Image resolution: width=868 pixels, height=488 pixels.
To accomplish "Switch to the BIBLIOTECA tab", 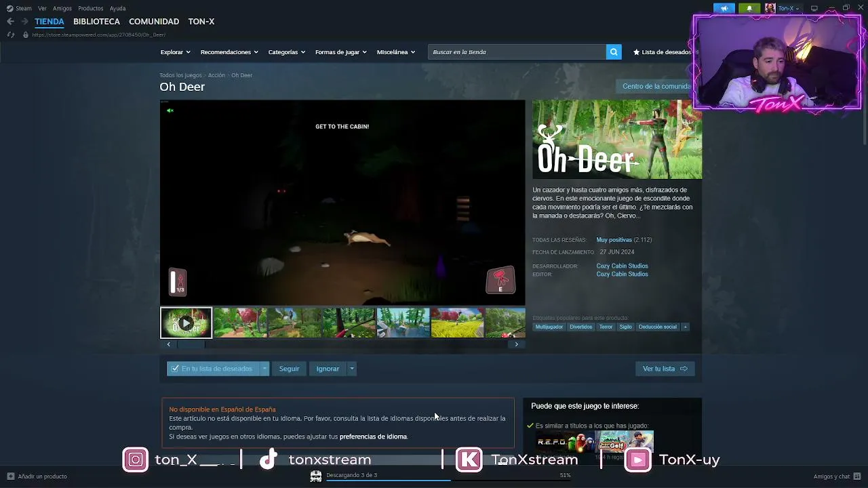I will pos(96,22).
